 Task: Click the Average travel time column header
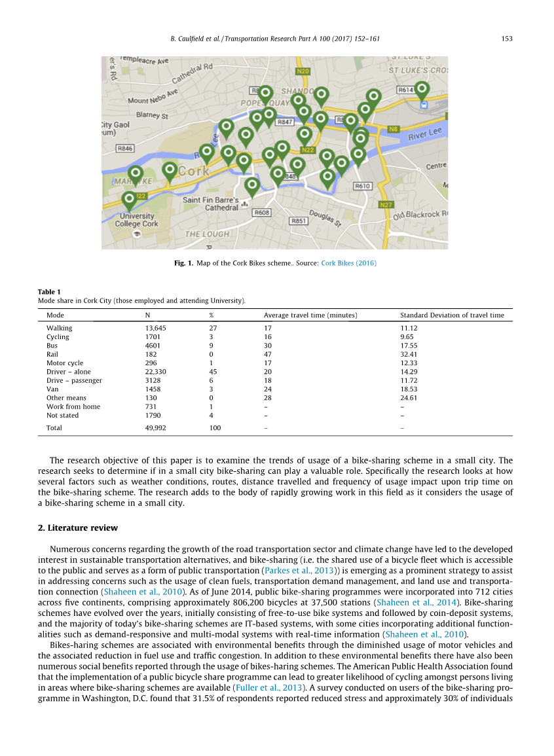tap(310, 315)
